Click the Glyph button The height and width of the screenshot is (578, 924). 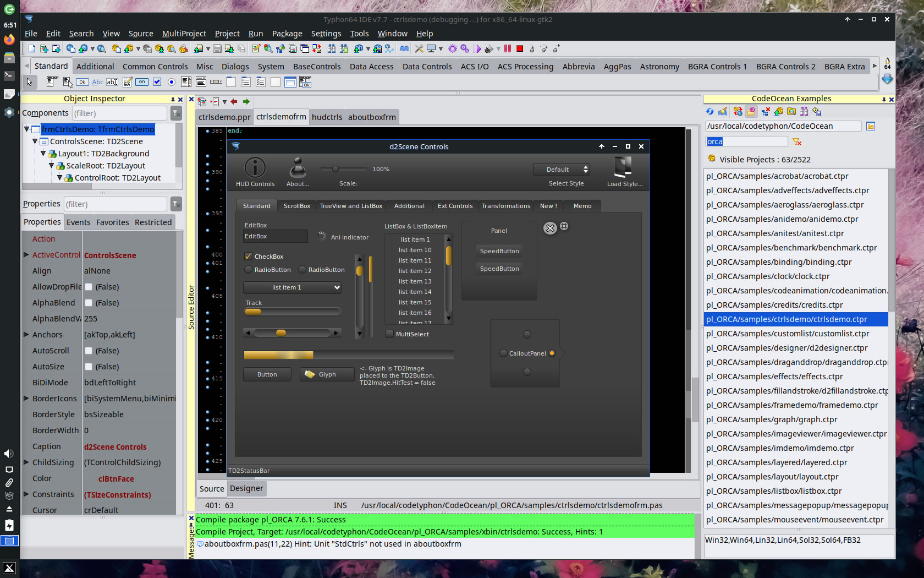(327, 374)
